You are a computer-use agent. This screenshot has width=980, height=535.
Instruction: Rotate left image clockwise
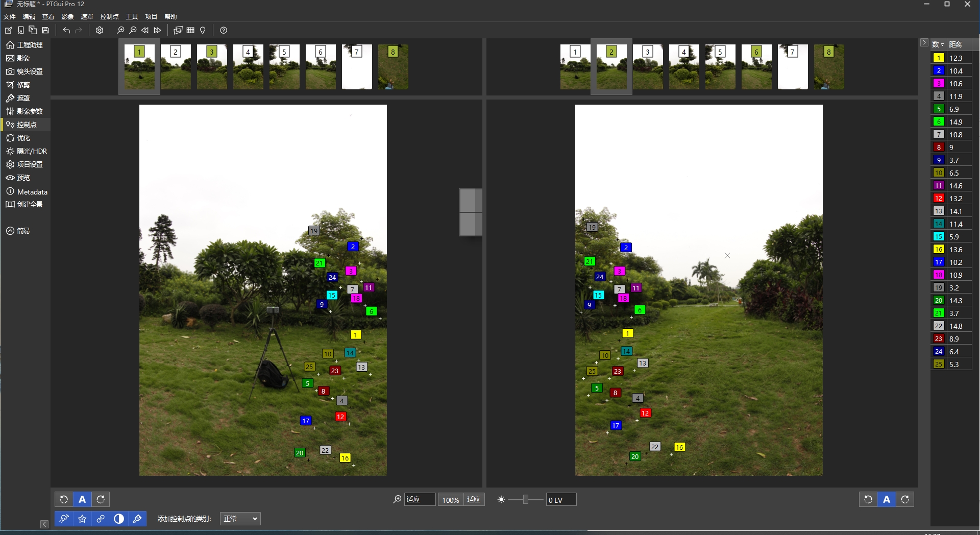[x=101, y=499]
